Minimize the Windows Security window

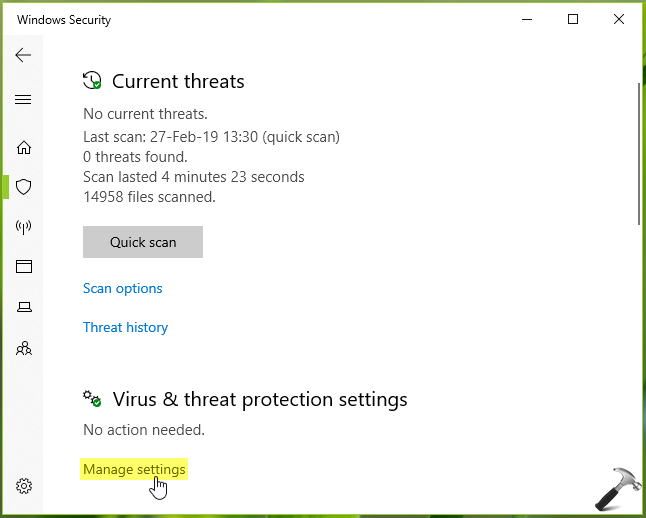tap(525, 19)
